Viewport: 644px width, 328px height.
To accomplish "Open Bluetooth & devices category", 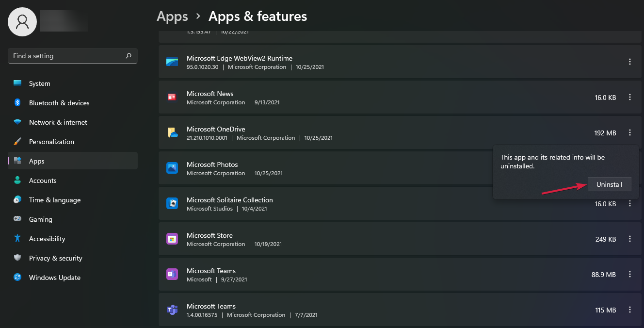I will click(73, 103).
